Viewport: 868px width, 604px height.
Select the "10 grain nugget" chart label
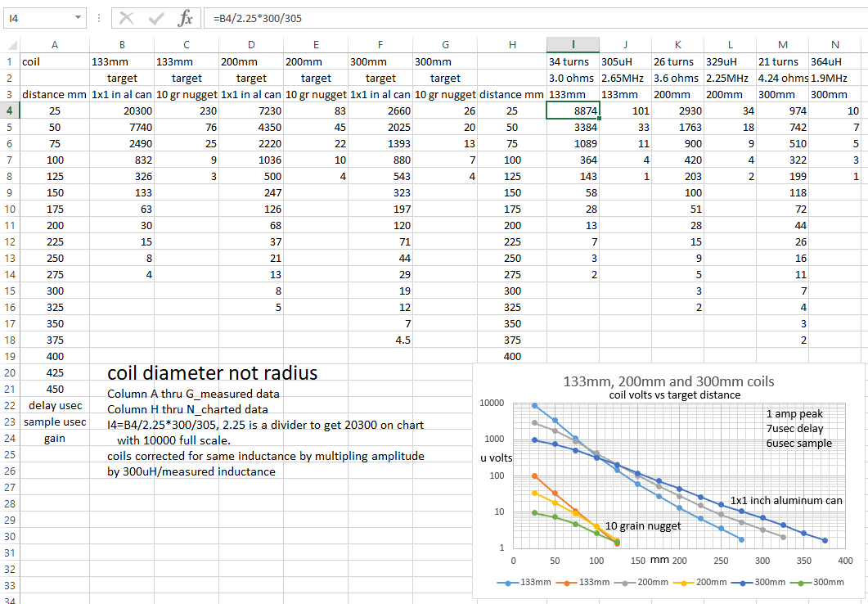(x=642, y=525)
